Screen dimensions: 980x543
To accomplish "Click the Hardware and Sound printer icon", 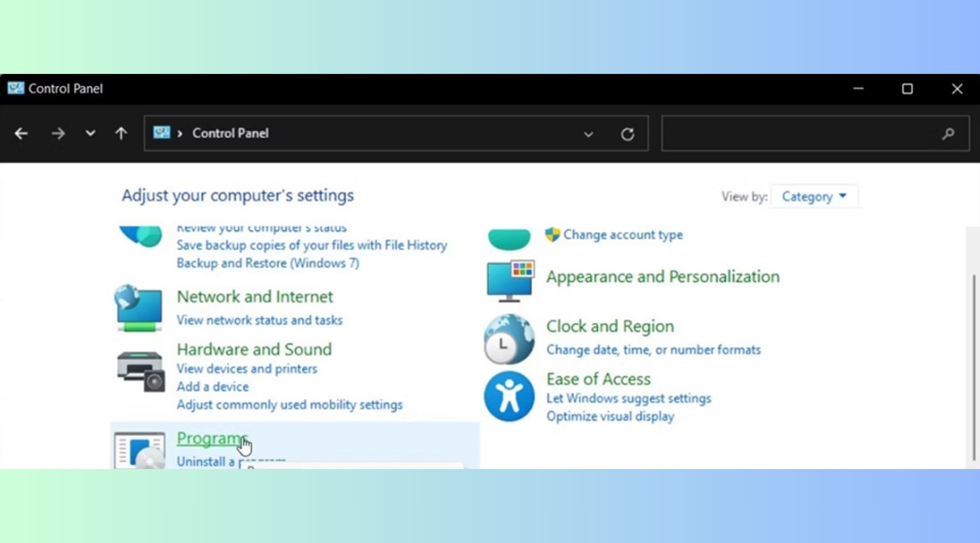I will [141, 372].
